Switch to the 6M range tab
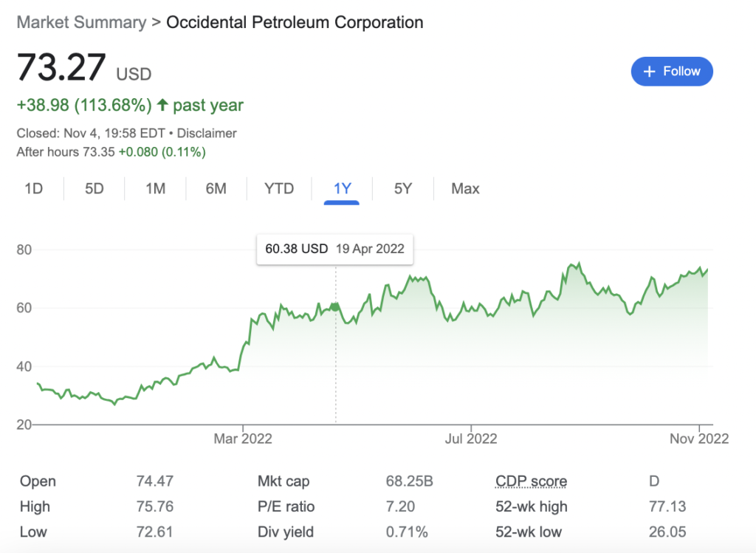The image size is (756, 553). [x=216, y=188]
